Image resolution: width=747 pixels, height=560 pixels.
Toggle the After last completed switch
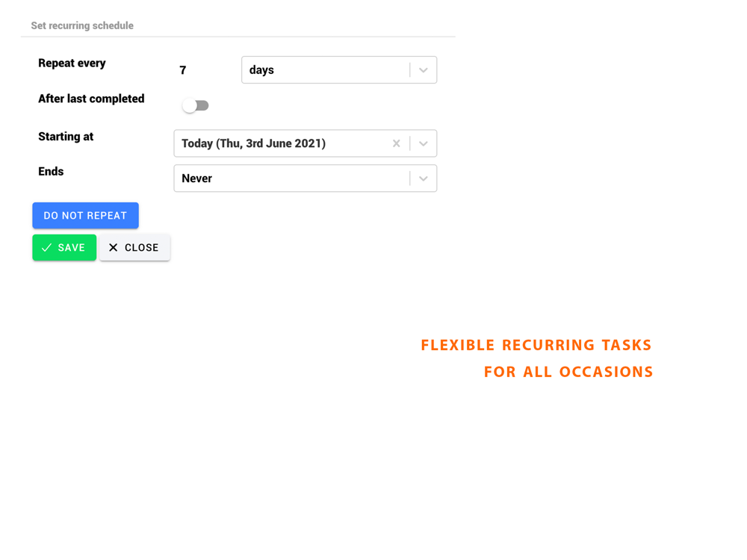195,105
